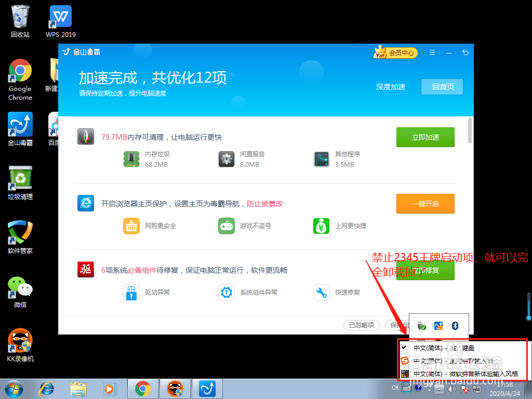
Task: Expand hidden tray icons arrow
Action: pyautogui.click(x=438, y=389)
